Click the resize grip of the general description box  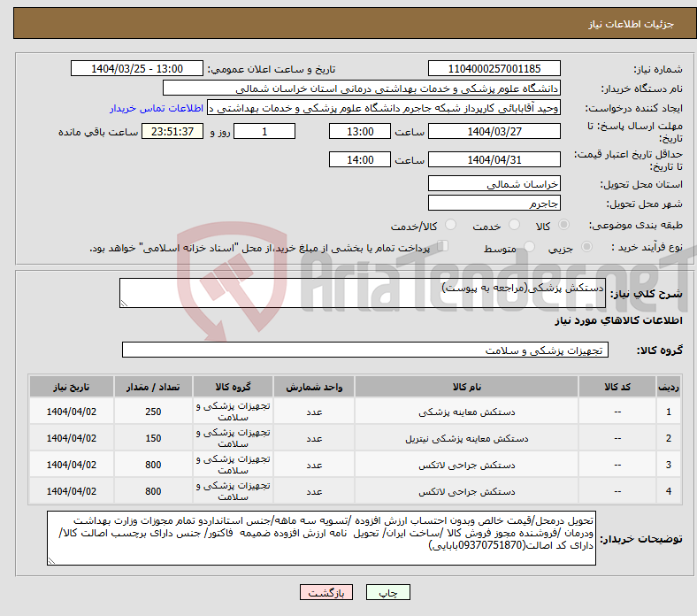pos(124,304)
